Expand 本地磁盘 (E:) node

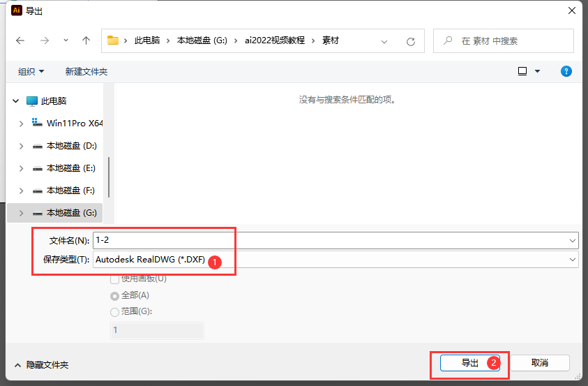point(22,168)
